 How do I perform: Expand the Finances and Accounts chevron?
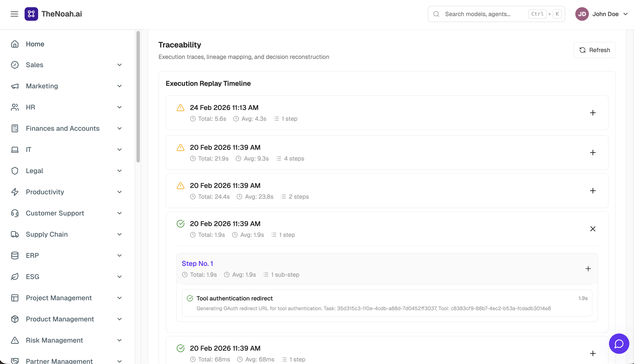tap(120, 128)
